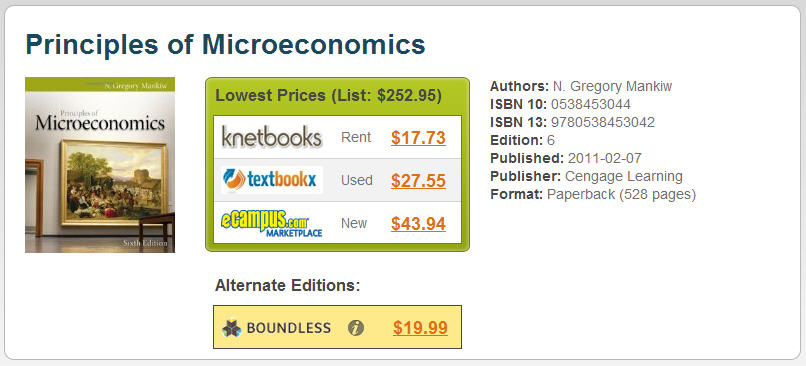The height and width of the screenshot is (366, 806).
Task: Click the Microeconomics book cover image
Action: click(x=100, y=165)
